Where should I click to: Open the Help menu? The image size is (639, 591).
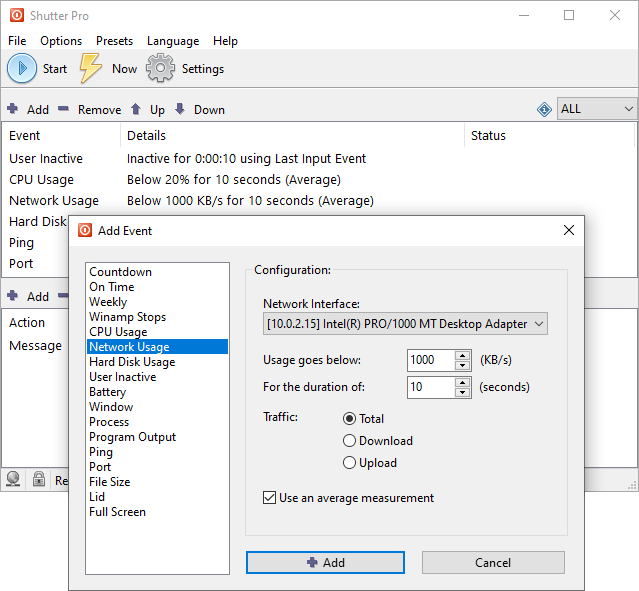pos(225,41)
